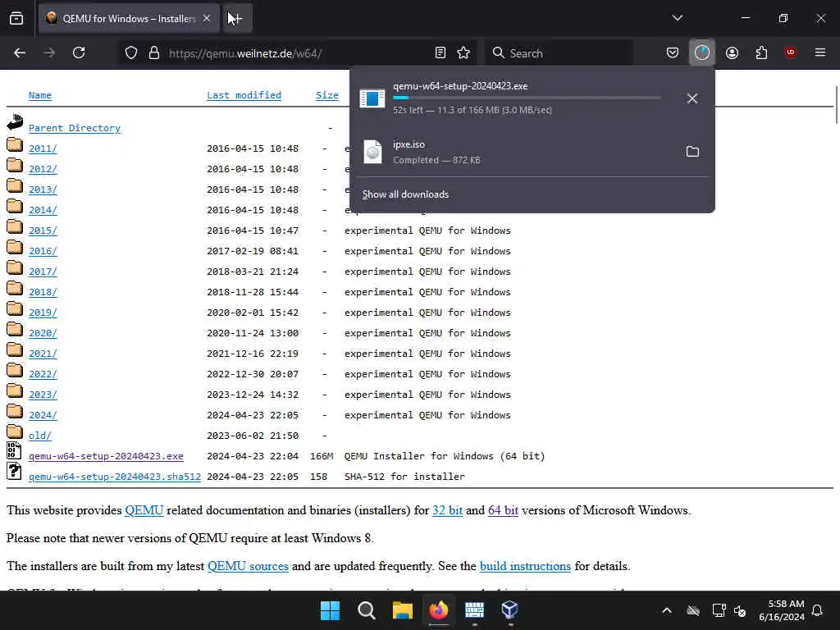Open the build instructions link
Screen dimensions: 840x630
pos(525,566)
